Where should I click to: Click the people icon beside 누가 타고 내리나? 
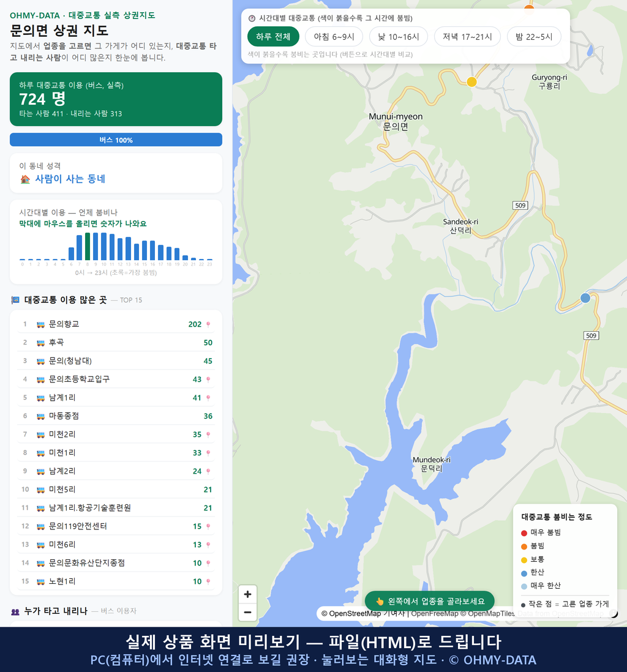[15, 611]
